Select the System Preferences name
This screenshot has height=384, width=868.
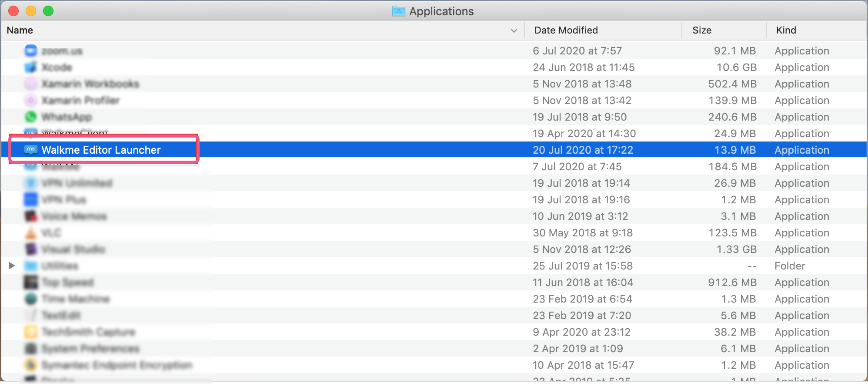[x=90, y=349]
